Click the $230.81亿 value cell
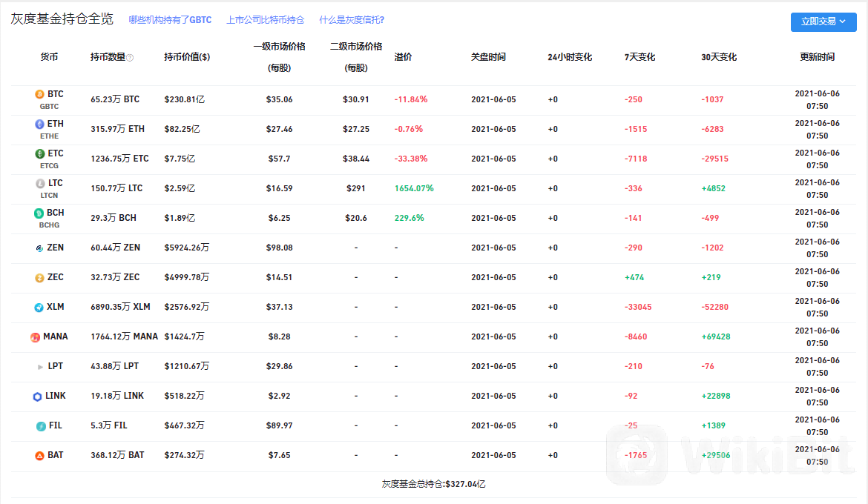Screen dimensions: 868x504 click(184, 99)
